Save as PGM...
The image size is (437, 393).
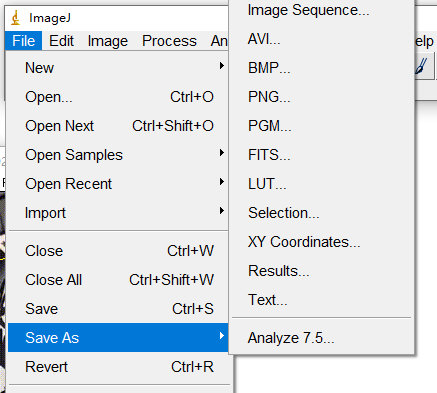(x=322, y=126)
